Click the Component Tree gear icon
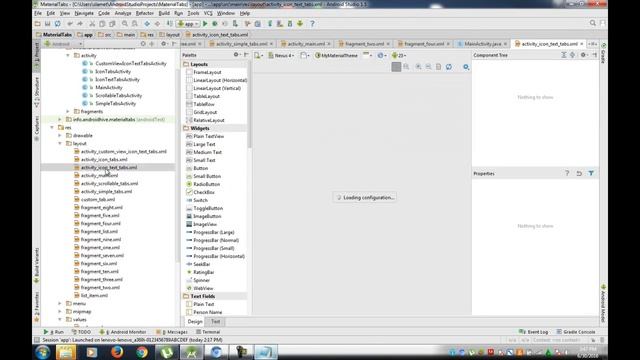The height and width of the screenshot is (360, 640). (583, 55)
